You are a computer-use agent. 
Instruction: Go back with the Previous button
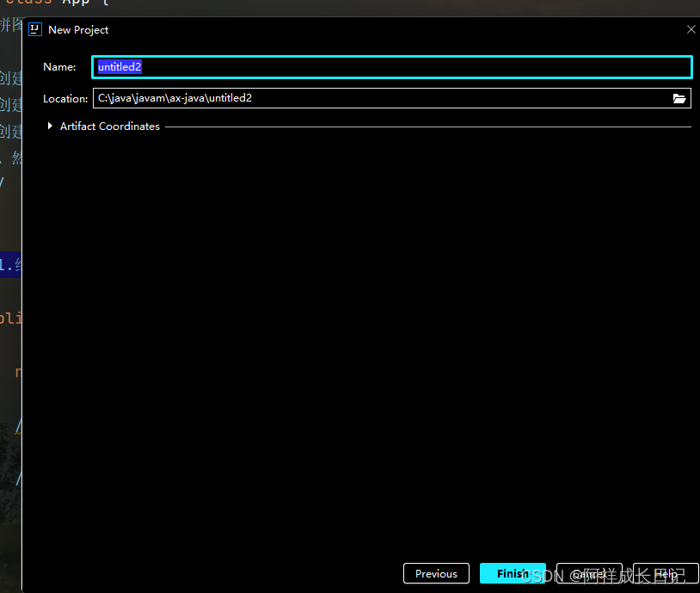(x=436, y=573)
